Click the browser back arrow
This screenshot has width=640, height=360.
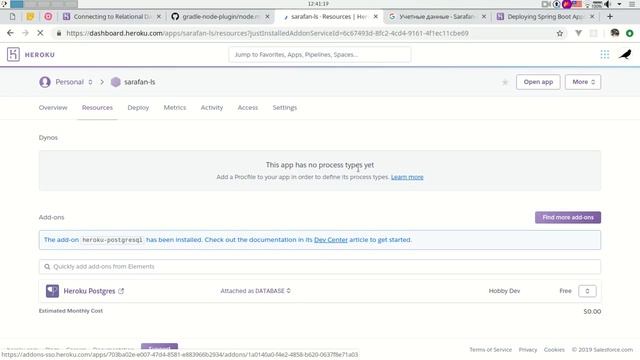(10, 33)
